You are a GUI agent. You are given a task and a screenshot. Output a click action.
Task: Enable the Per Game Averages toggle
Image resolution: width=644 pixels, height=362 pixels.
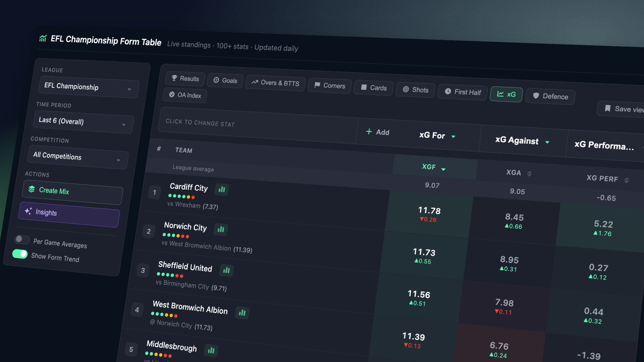pos(22,239)
